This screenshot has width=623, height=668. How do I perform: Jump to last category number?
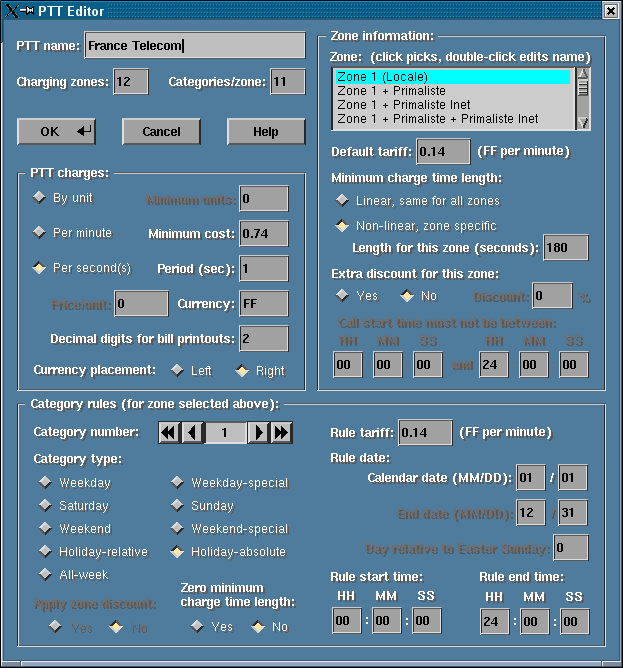[282, 433]
